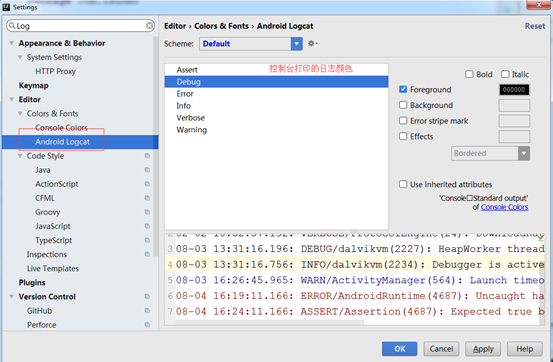Image resolution: width=553 pixels, height=362 pixels.
Task: Clear the Log search field with the X icon
Action: pos(150,25)
